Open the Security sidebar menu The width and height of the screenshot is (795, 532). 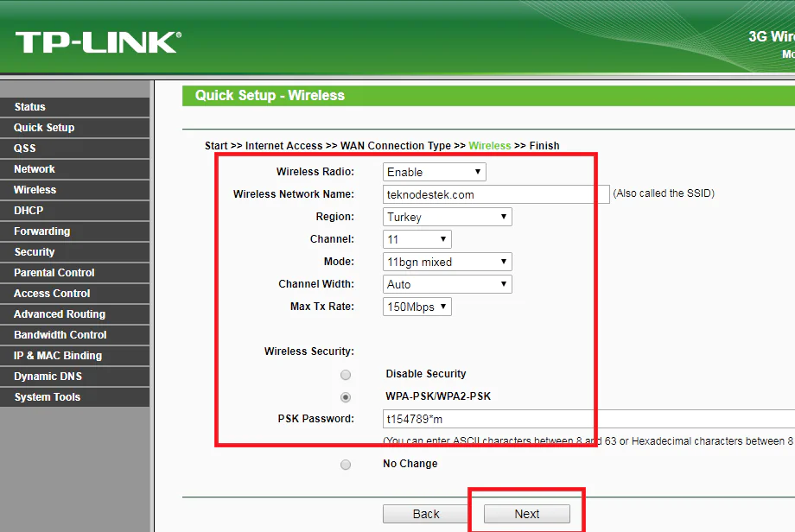pos(75,252)
